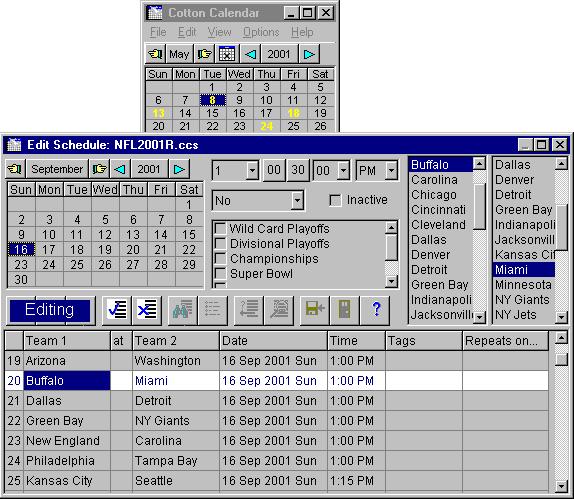The width and height of the screenshot is (574, 499).
Task: Open the View menu
Action: [x=219, y=32]
